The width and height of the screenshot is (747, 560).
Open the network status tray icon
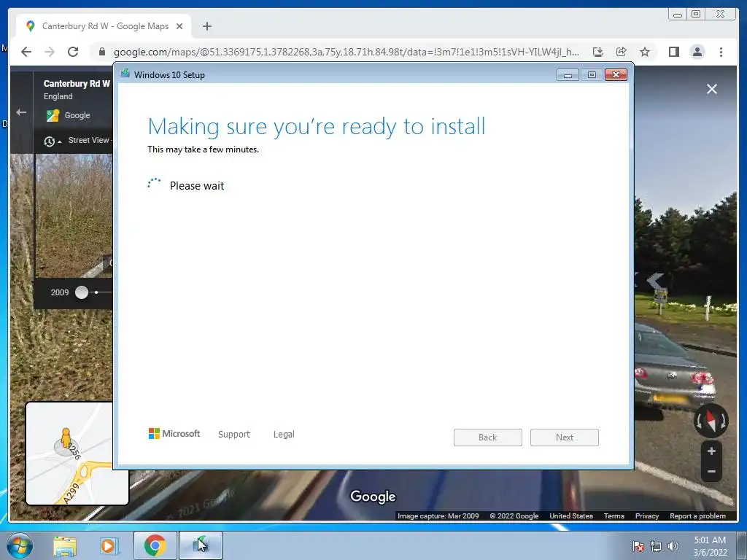656,546
